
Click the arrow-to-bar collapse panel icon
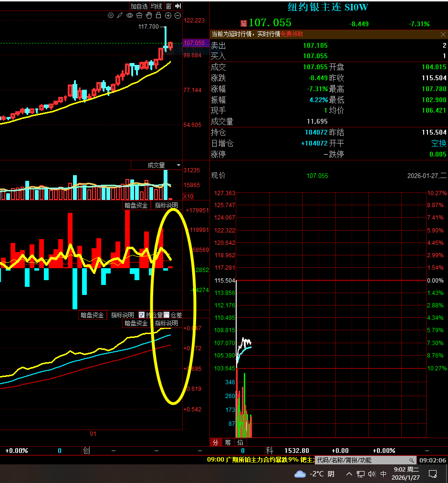click(178, 6)
